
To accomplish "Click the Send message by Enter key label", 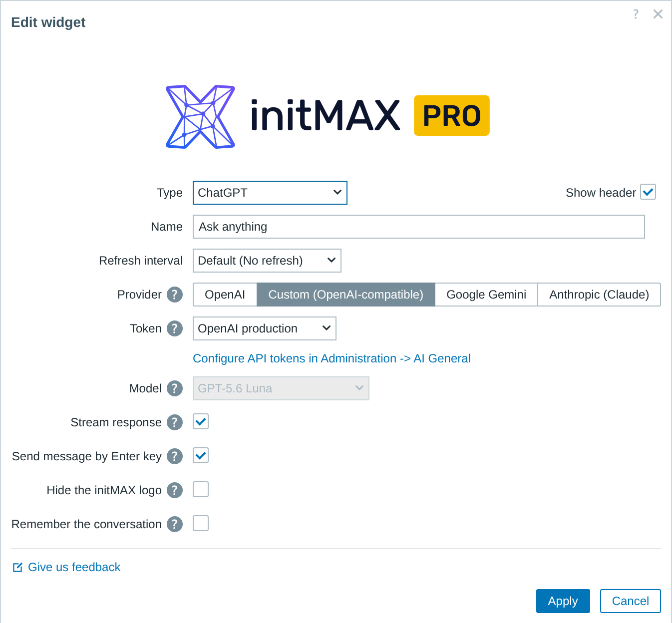I will coord(87,456).
